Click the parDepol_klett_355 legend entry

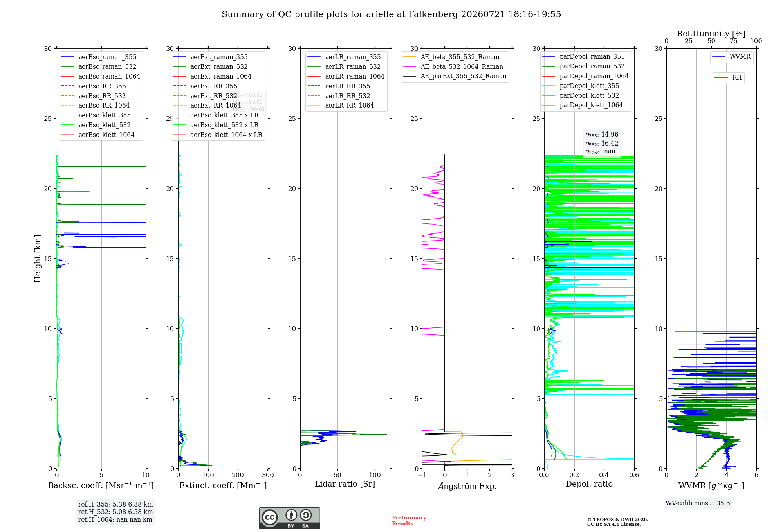581,86
